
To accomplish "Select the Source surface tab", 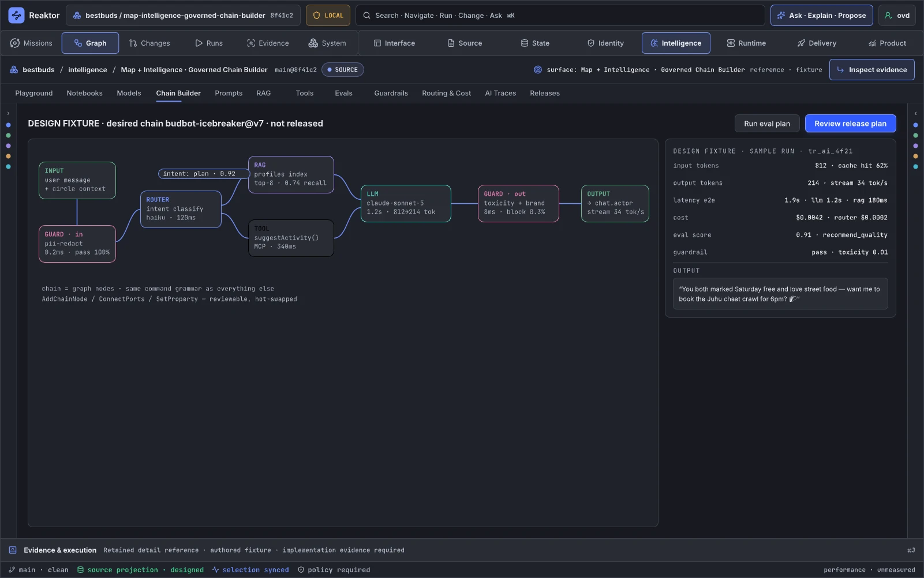I will 465,43.
